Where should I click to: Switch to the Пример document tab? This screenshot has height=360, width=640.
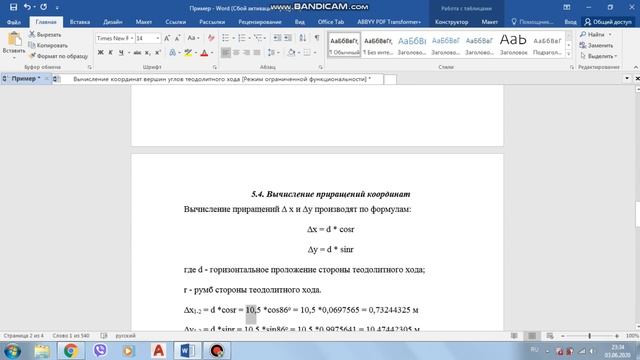[x=25, y=79]
